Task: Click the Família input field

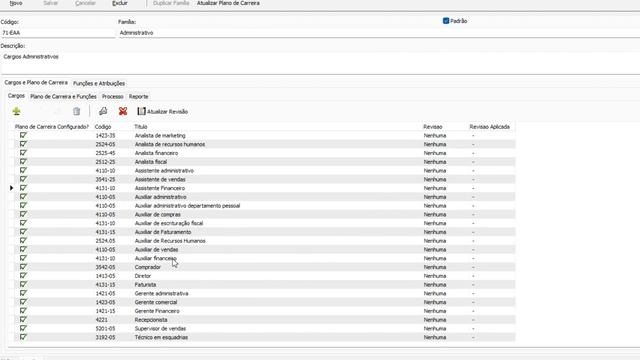Action: pyautogui.click(x=379, y=33)
